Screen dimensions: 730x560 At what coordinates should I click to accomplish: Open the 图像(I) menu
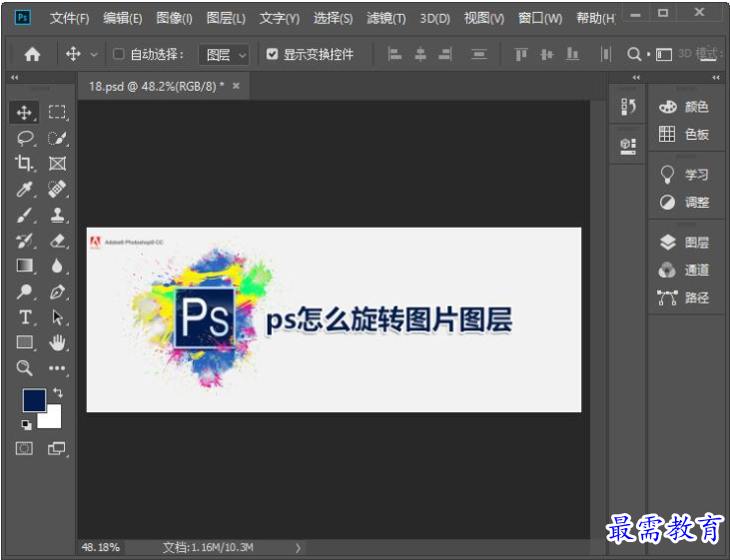click(174, 19)
